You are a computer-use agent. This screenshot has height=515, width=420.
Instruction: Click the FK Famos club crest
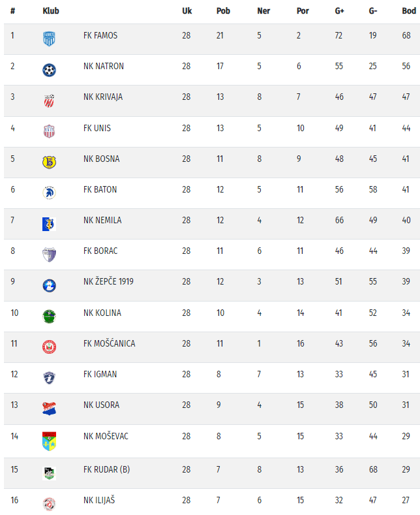[x=49, y=38]
